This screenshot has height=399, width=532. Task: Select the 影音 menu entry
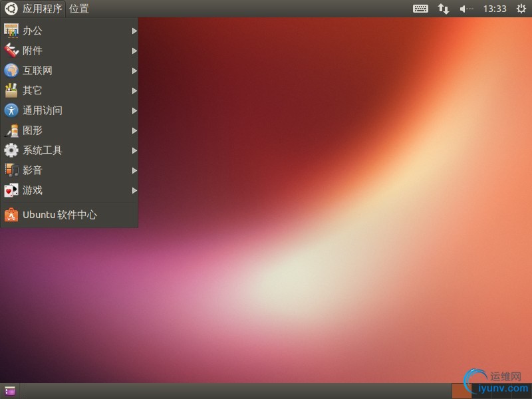tap(69, 170)
